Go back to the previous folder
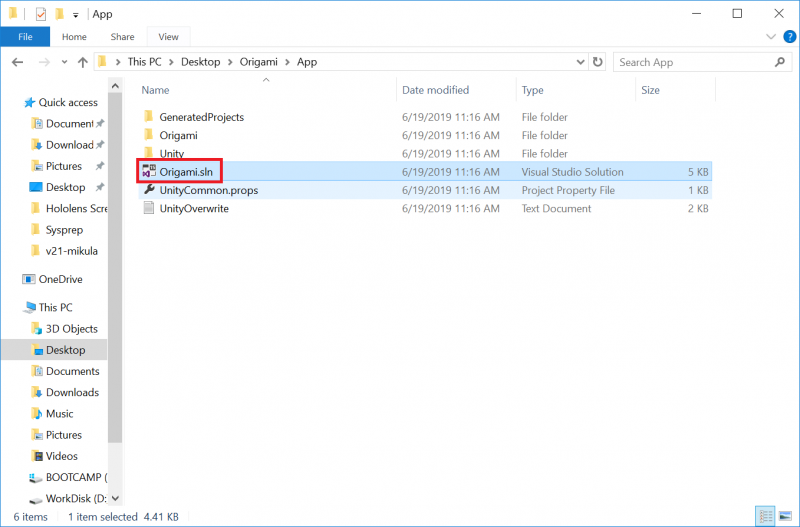 (x=17, y=62)
